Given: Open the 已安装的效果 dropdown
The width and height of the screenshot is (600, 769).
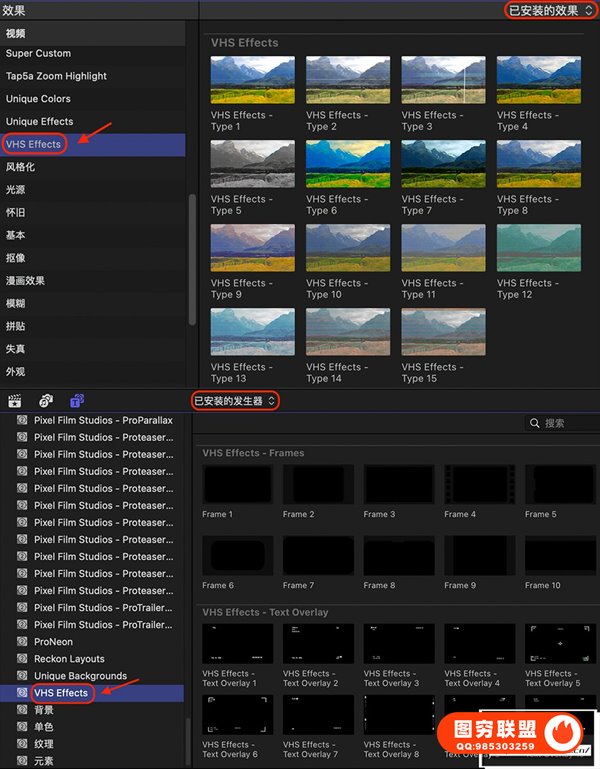Looking at the screenshot, I should [543, 10].
